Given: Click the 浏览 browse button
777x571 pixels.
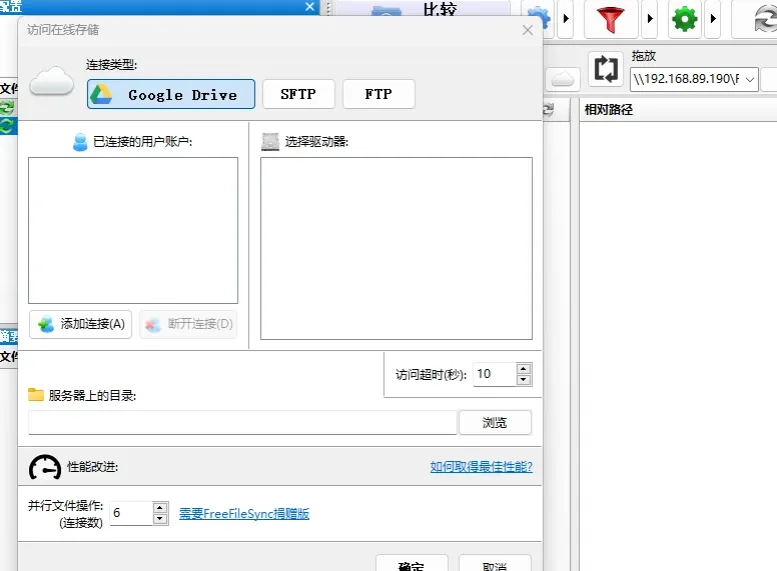Looking at the screenshot, I should click(495, 423).
